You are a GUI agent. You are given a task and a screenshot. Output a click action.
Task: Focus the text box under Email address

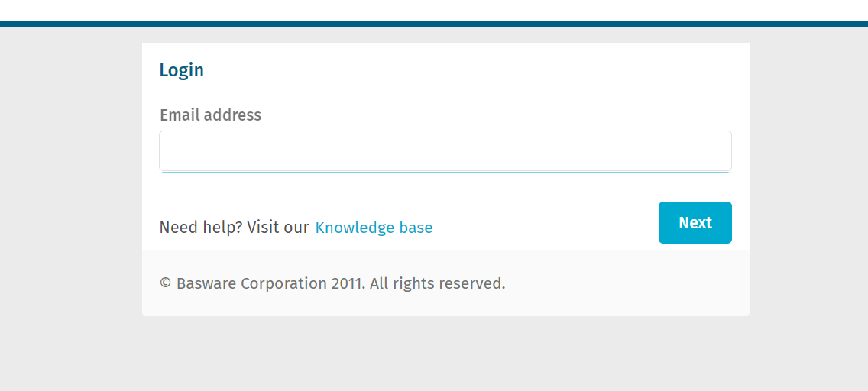pyautogui.click(x=445, y=151)
